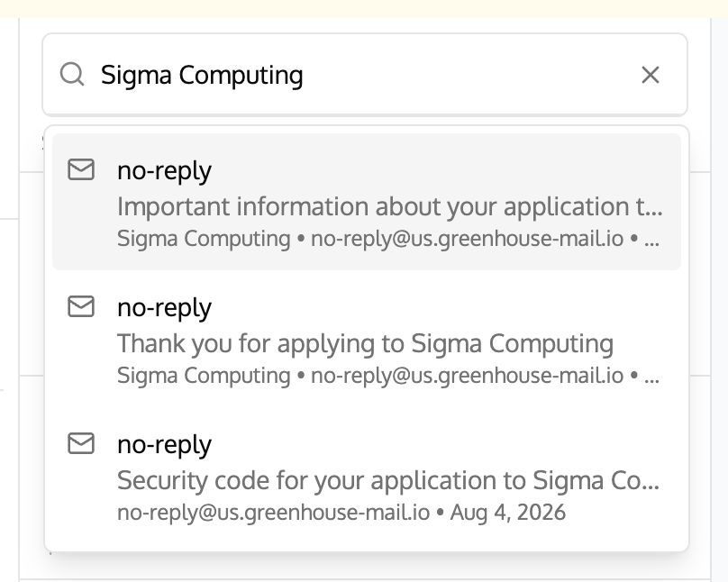728x582 pixels.
Task: Select the no-reply sender name in the highlighted result
Action: (164, 171)
